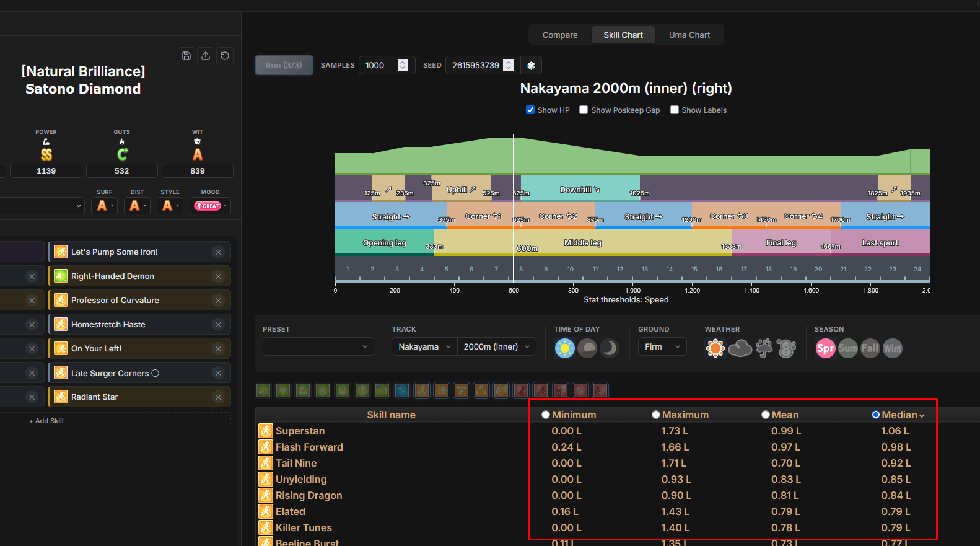The height and width of the screenshot is (546, 980).
Task: Click the 1,000 m mark on the course chart axis
Action: click(x=633, y=290)
